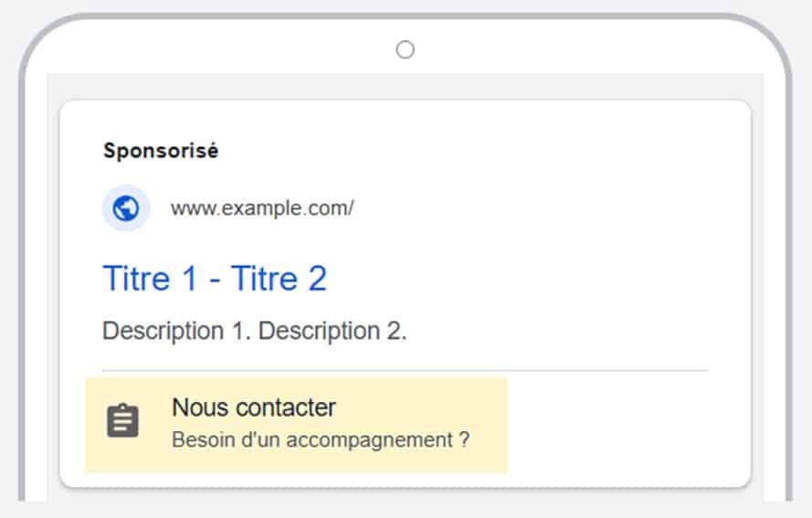The height and width of the screenshot is (518, 812).
Task: Select the "Nous contacter" form title
Action: (254, 407)
